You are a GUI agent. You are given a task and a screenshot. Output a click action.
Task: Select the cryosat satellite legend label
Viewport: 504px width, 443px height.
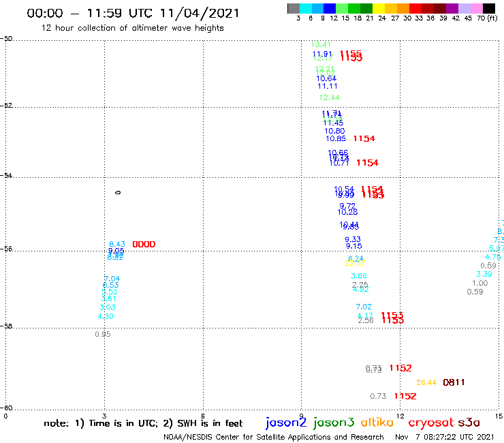431,423
